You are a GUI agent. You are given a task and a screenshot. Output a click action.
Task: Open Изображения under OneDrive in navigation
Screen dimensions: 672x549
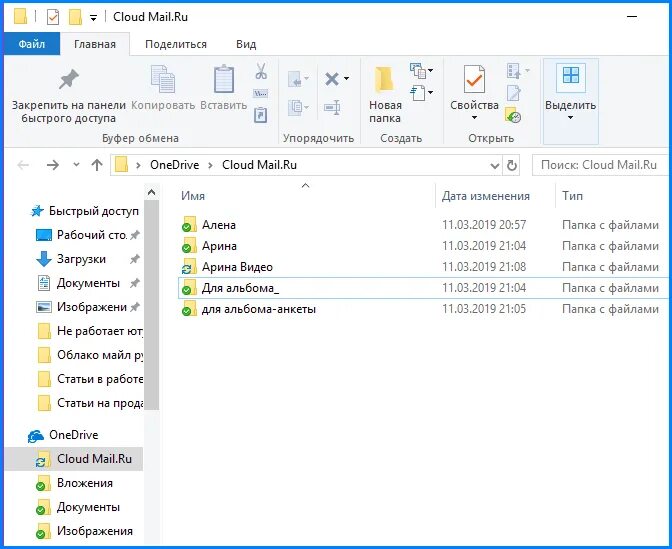point(94,531)
